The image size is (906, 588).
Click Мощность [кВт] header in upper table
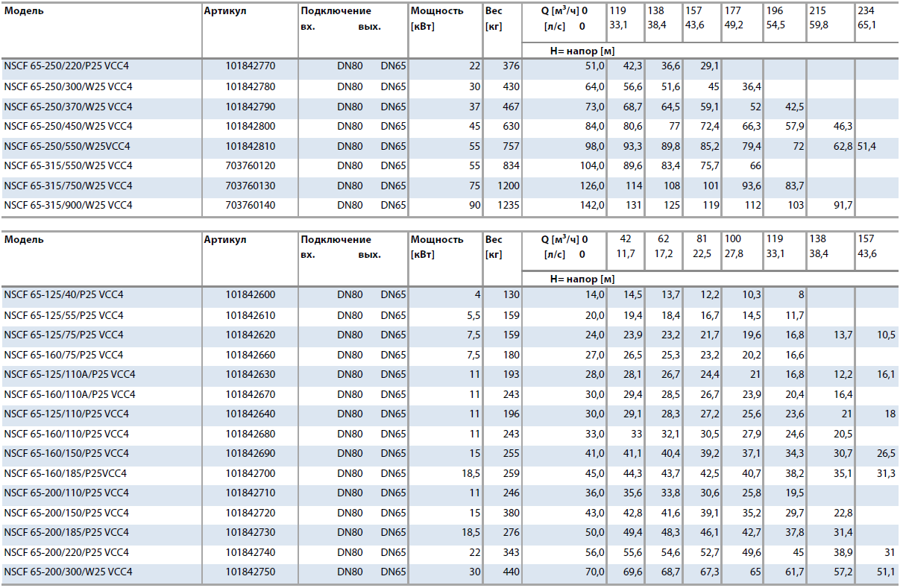(437, 19)
